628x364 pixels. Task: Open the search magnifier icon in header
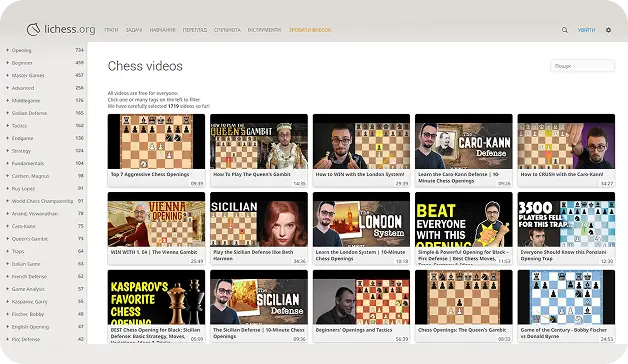[565, 30]
